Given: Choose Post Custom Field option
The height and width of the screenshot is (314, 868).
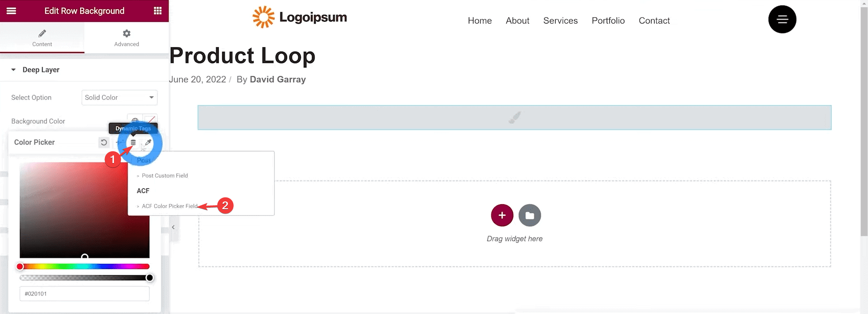Looking at the screenshot, I should (x=165, y=176).
